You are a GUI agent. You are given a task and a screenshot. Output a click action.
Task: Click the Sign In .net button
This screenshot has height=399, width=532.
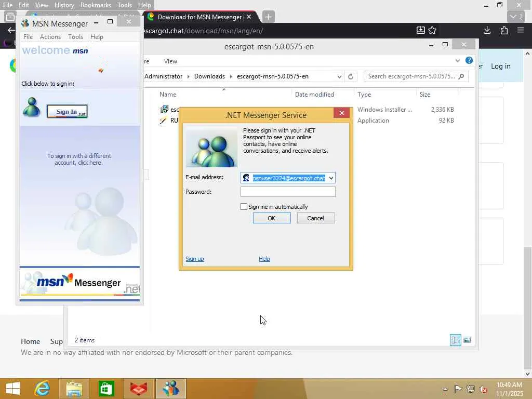67,112
